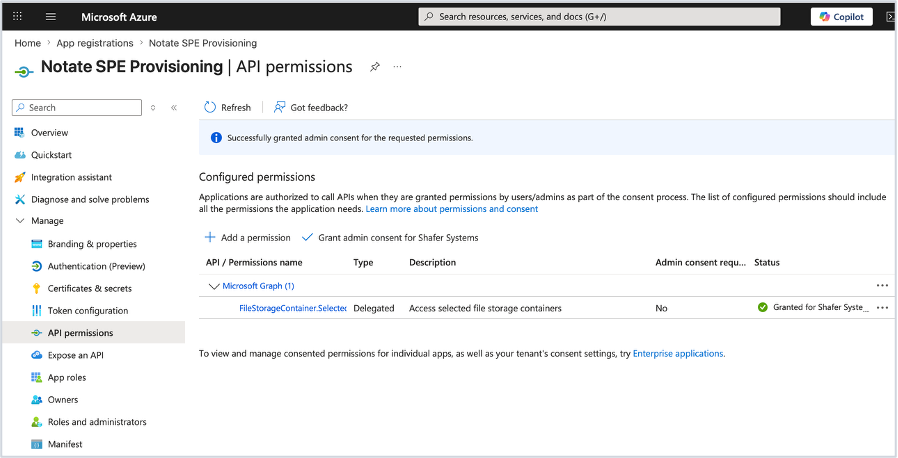898x458 pixels.
Task: Open the portal hamburger menu
Action: [50, 17]
